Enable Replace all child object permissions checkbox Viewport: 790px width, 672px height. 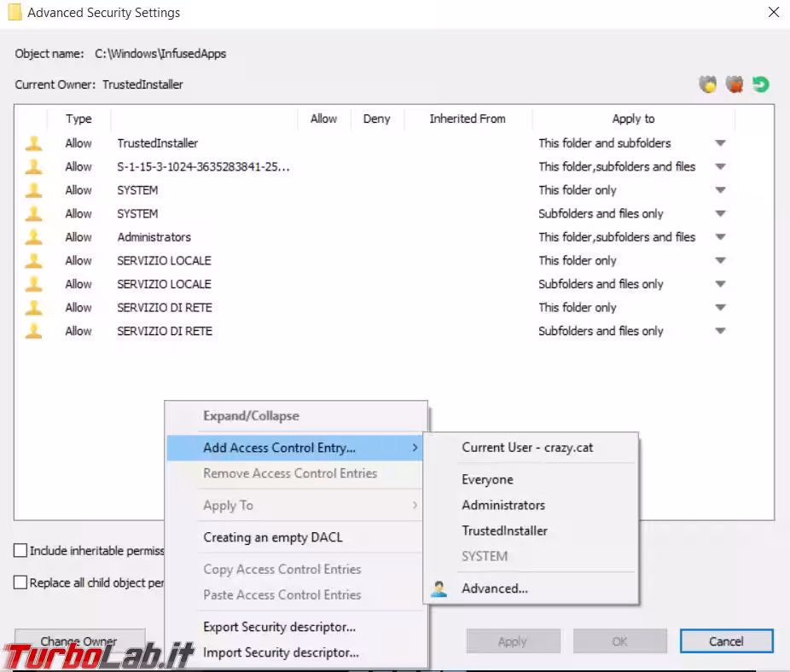(x=20, y=583)
